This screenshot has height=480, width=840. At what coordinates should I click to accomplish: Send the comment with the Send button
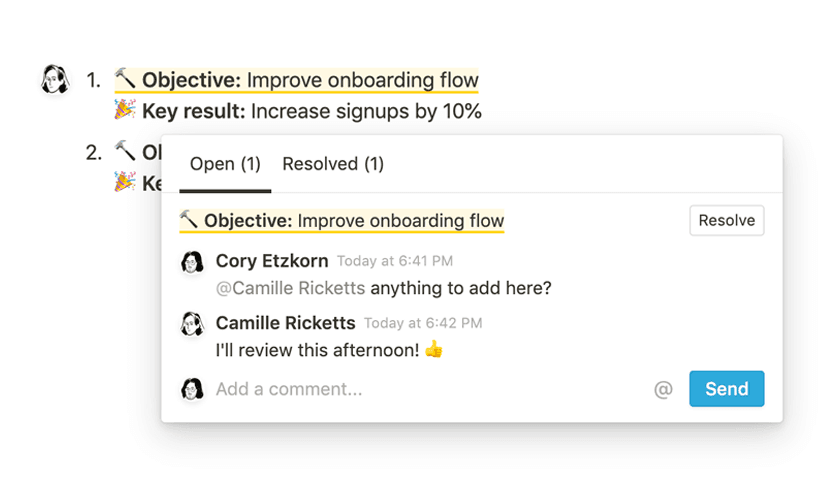(x=726, y=389)
